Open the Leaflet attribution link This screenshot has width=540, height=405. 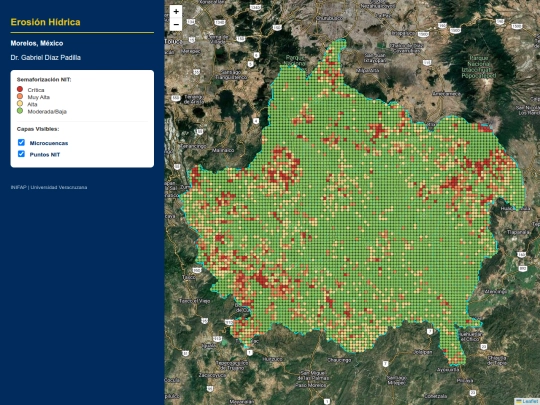[x=529, y=401]
